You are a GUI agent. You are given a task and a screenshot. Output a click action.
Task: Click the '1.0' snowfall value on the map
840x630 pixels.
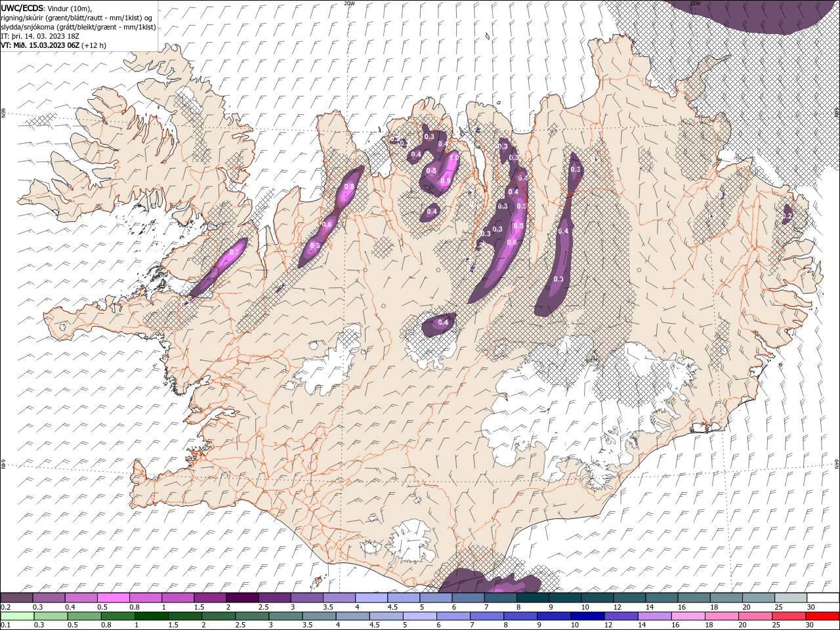[x=453, y=158]
